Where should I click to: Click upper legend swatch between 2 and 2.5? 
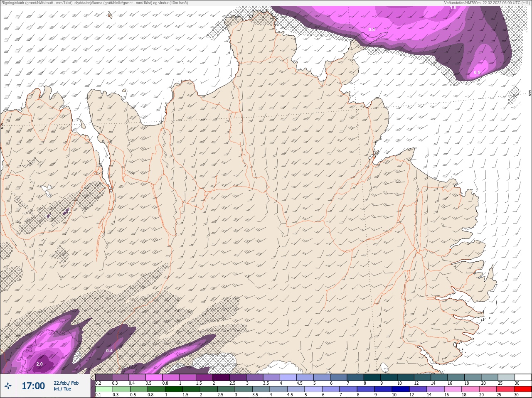[x=222, y=377]
